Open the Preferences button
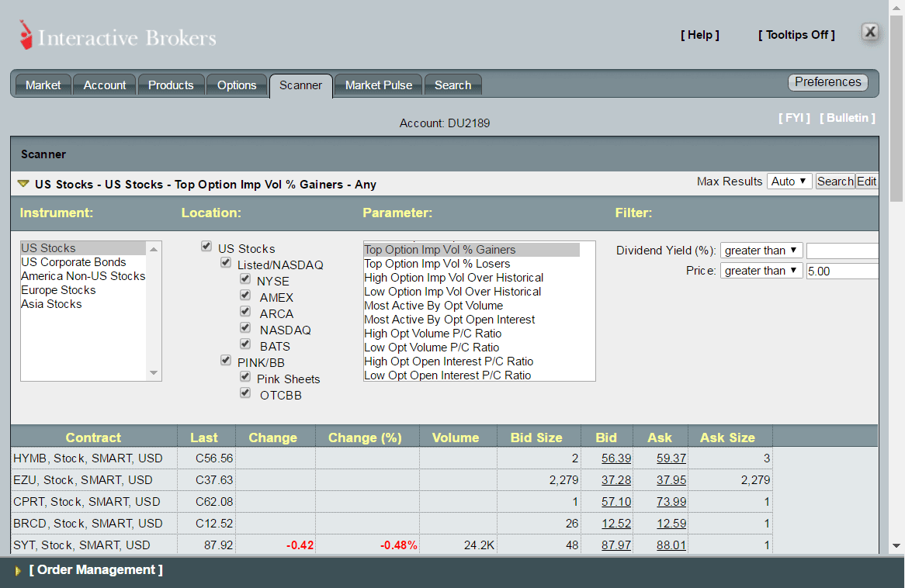The height and width of the screenshot is (588, 905). (x=827, y=82)
